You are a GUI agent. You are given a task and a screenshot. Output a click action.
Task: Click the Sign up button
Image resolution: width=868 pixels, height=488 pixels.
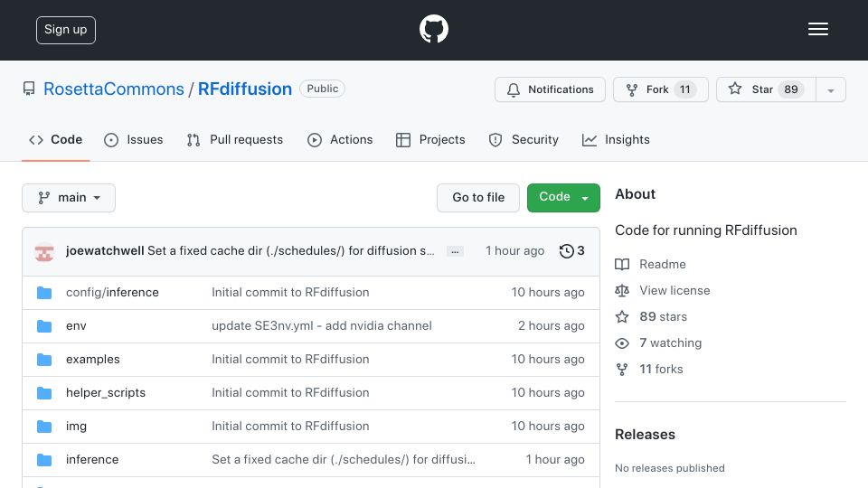(x=66, y=30)
